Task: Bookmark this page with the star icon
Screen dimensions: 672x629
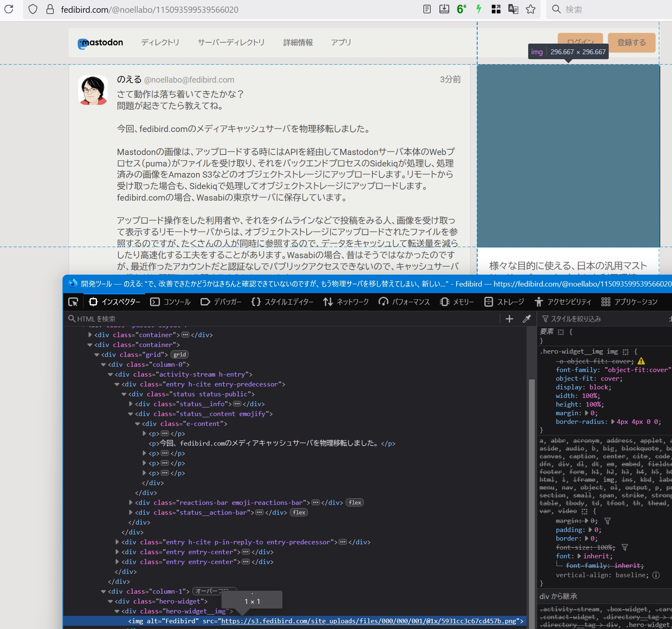Action: click(x=531, y=9)
